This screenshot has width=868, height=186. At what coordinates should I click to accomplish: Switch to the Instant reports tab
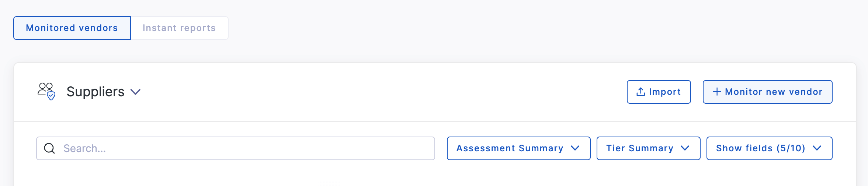(x=179, y=28)
